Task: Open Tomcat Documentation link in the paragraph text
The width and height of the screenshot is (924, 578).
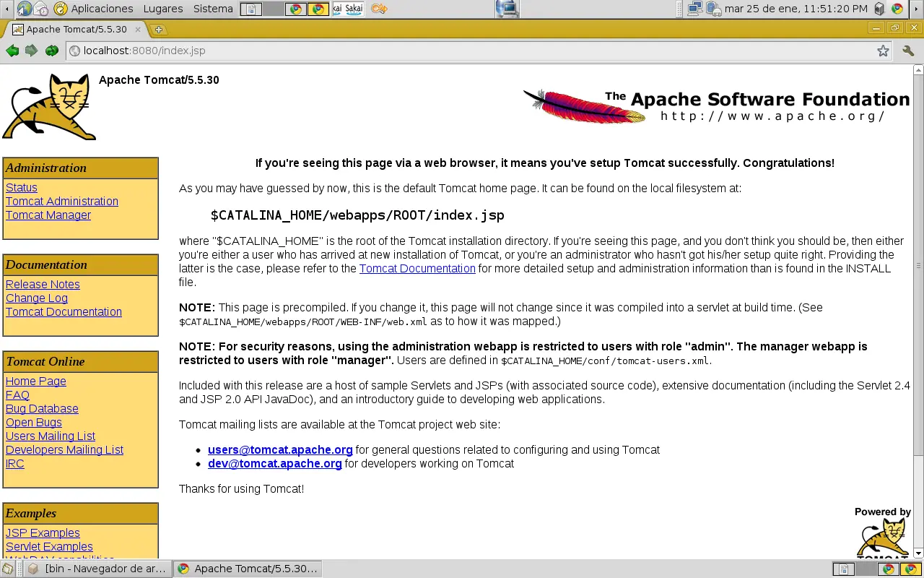Action: pyautogui.click(x=417, y=268)
